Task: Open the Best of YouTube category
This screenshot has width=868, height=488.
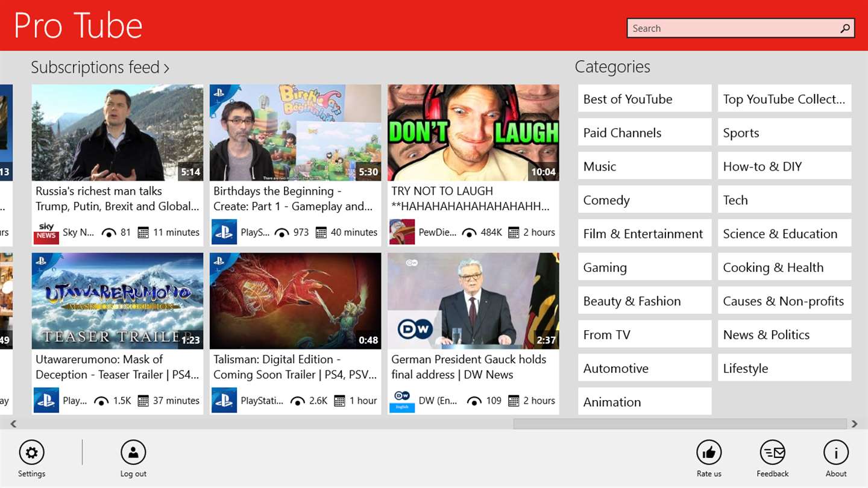Action: point(645,98)
